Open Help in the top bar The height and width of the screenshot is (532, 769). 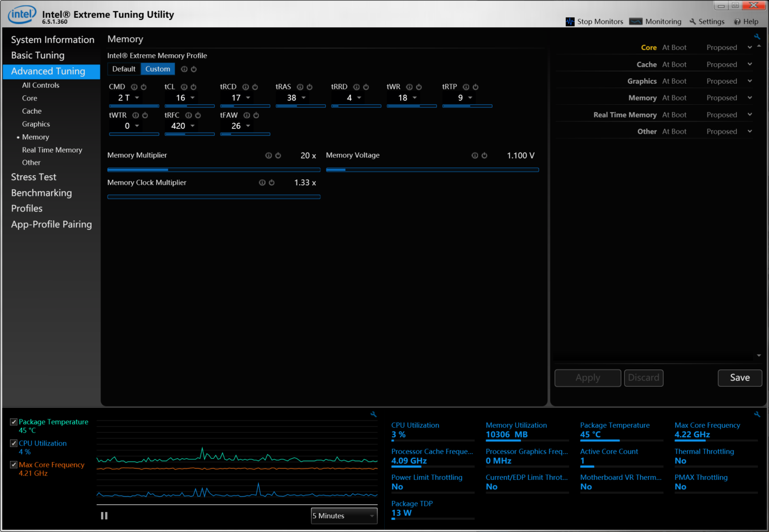(746, 22)
